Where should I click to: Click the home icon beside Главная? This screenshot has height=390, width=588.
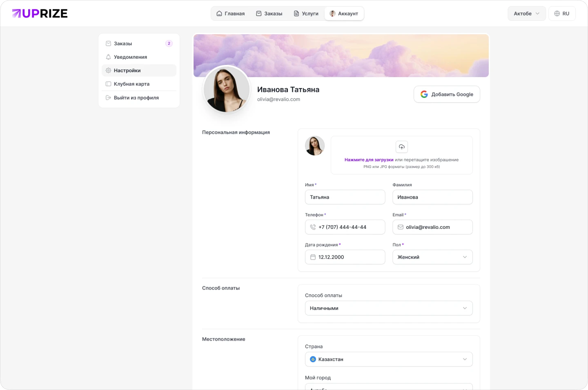[x=219, y=13]
